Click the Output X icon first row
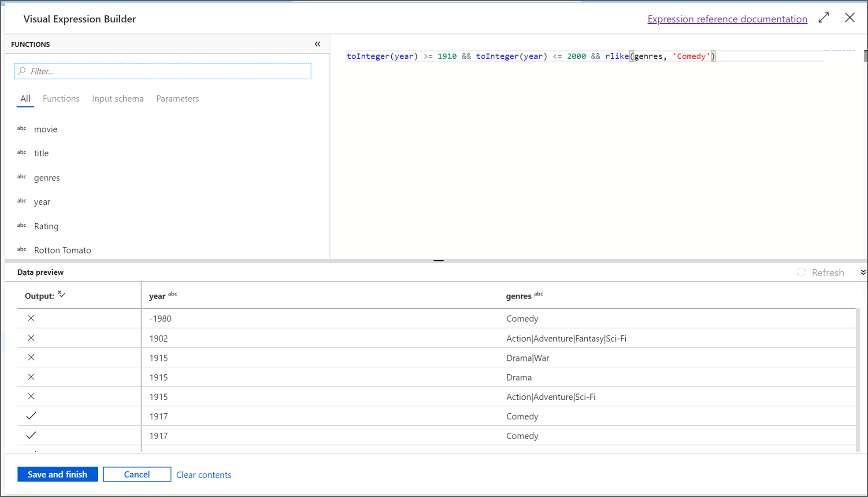The image size is (868, 497). pyautogui.click(x=31, y=318)
